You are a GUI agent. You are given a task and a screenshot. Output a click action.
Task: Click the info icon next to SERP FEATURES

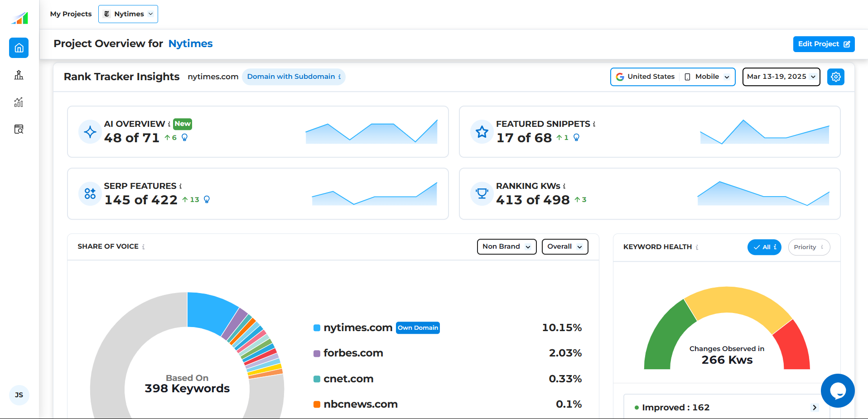click(180, 186)
